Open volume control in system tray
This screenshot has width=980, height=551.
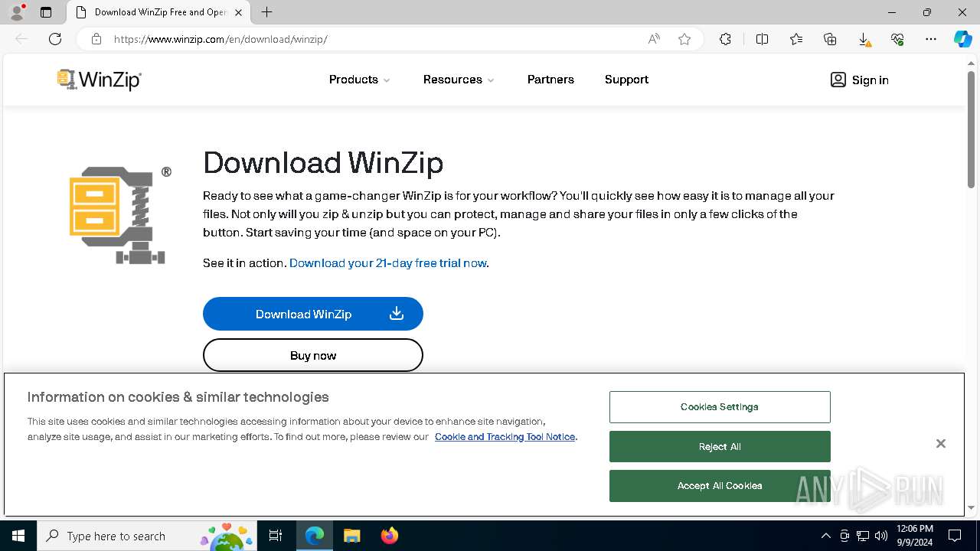[x=881, y=536]
